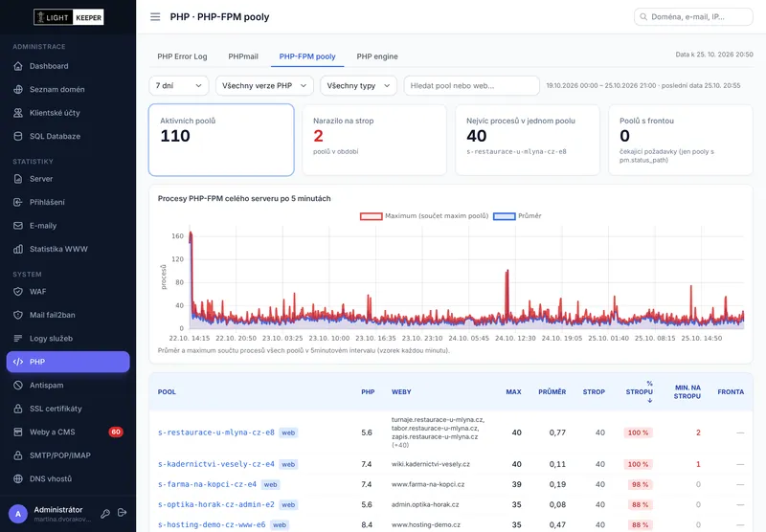The image size is (766, 532).
Task: Click the SQL Databaze database icon
Action: pyautogui.click(x=18, y=136)
